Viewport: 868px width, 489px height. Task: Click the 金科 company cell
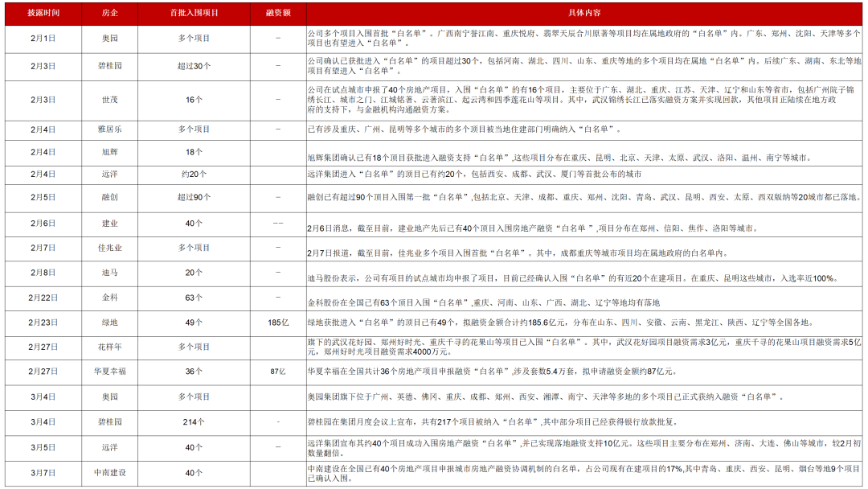click(109, 298)
